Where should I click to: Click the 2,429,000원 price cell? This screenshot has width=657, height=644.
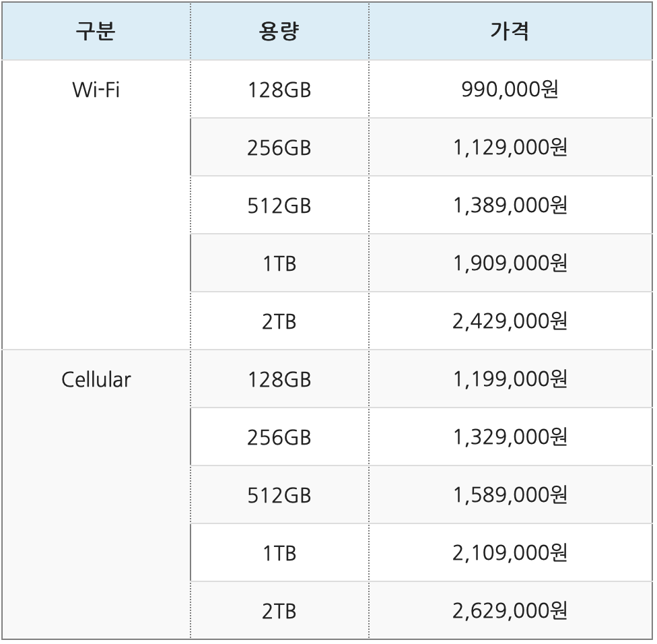(x=510, y=320)
